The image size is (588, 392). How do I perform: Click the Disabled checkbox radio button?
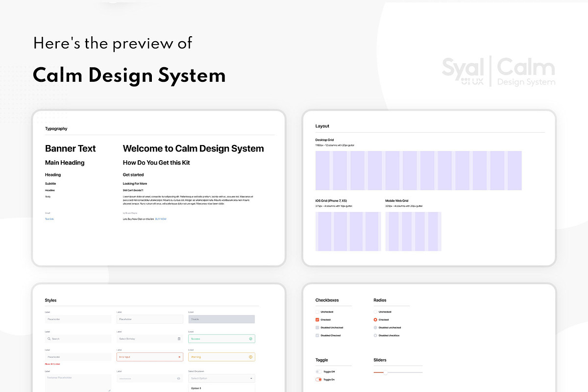click(x=375, y=335)
